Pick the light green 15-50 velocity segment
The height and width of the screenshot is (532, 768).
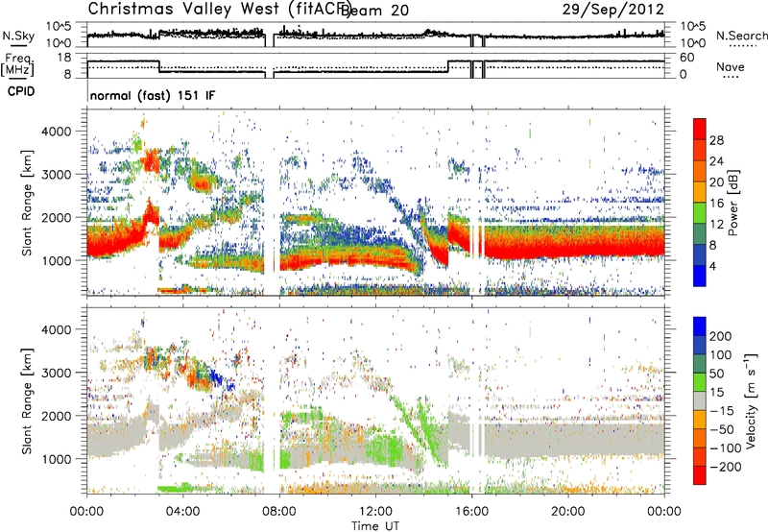click(x=700, y=382)
